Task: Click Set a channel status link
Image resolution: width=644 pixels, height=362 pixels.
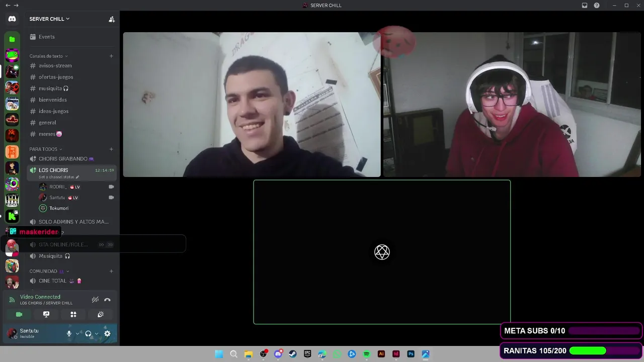Action: pos(59,177)
